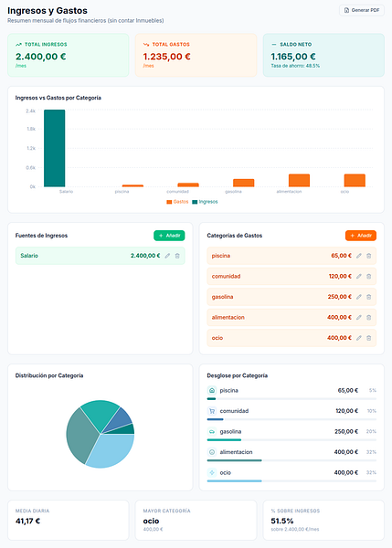
Task: Delete the alimentacion expense
Action: [368, 317]
